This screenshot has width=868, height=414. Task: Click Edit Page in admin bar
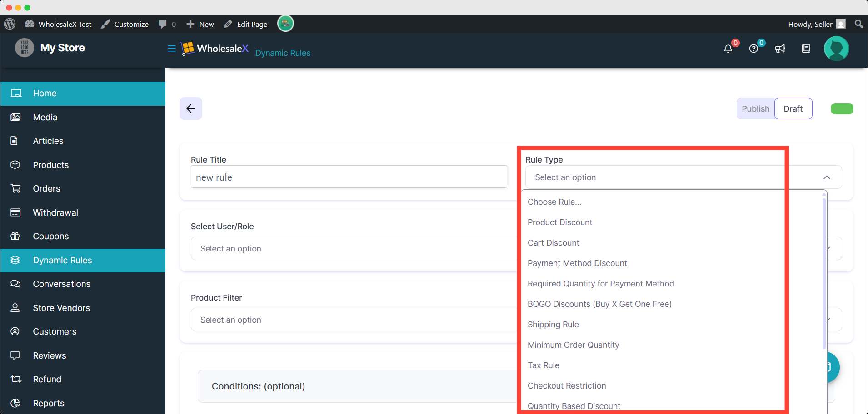pyautogui.click(x=246, y=24)
